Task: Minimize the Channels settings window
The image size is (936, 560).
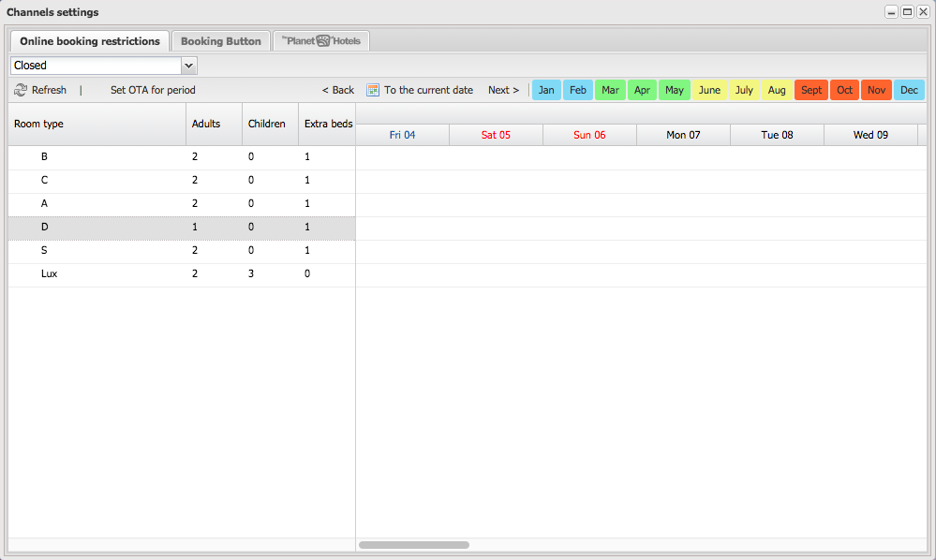Action: (x=891, y=12)
